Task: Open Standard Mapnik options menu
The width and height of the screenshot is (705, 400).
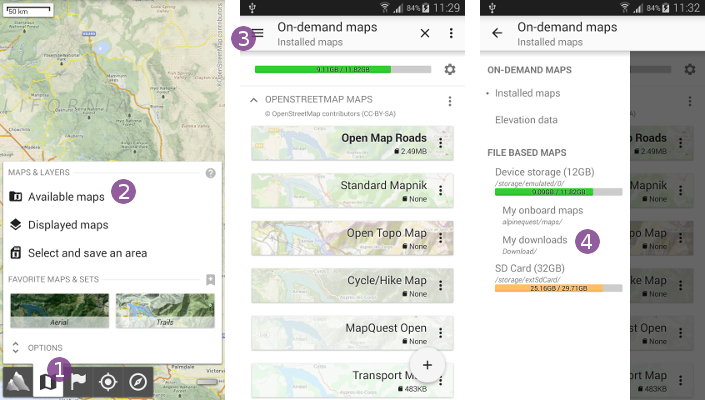Action: 441,191
